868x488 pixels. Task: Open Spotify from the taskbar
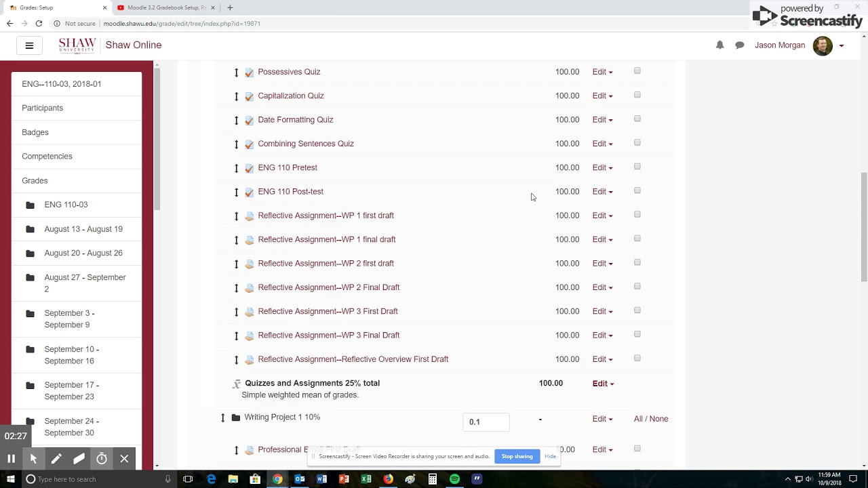(454, 479)
